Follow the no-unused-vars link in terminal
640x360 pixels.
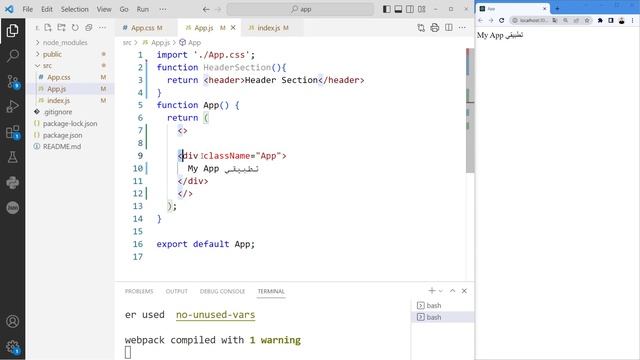coord(216,315)
